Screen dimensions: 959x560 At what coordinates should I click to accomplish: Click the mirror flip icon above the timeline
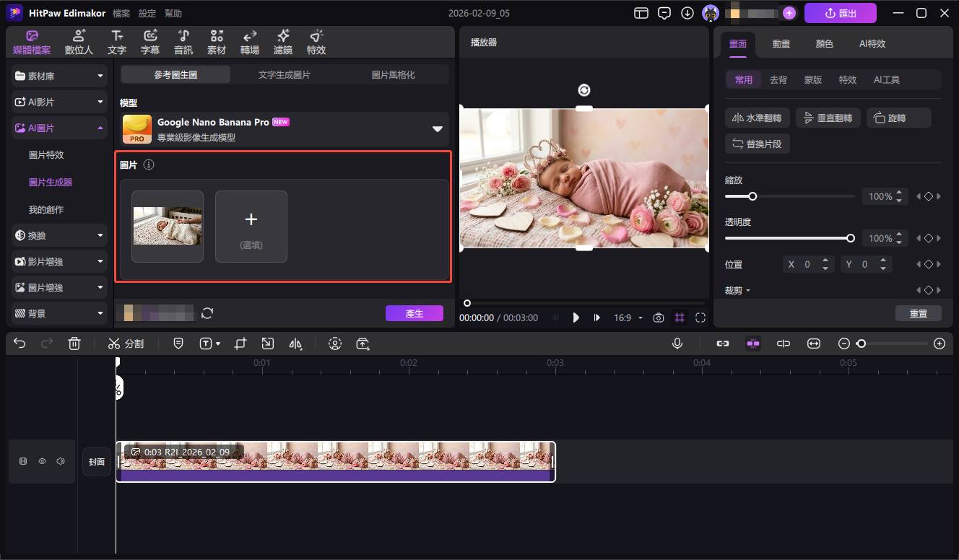click(295, 344)
